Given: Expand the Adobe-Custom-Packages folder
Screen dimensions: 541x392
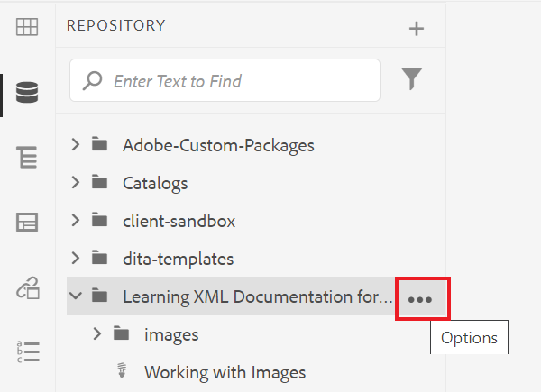Looking at the screenshot, I should click(76, 144).
